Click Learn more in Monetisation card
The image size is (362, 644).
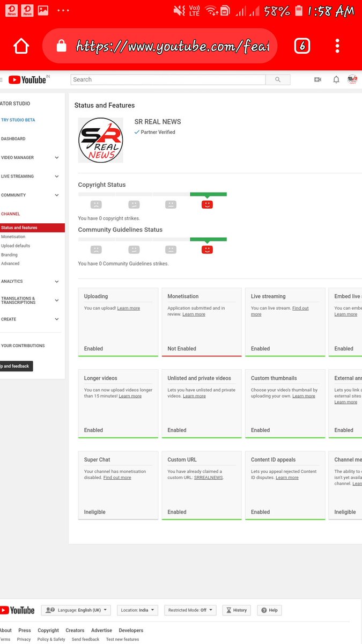coord(194,314)
